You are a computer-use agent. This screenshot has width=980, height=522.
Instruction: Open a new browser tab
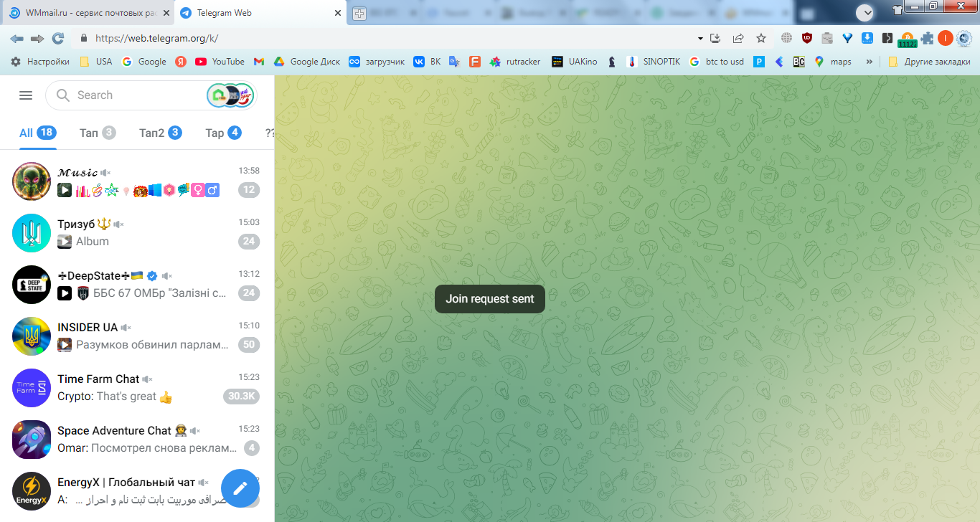[359, 13]
